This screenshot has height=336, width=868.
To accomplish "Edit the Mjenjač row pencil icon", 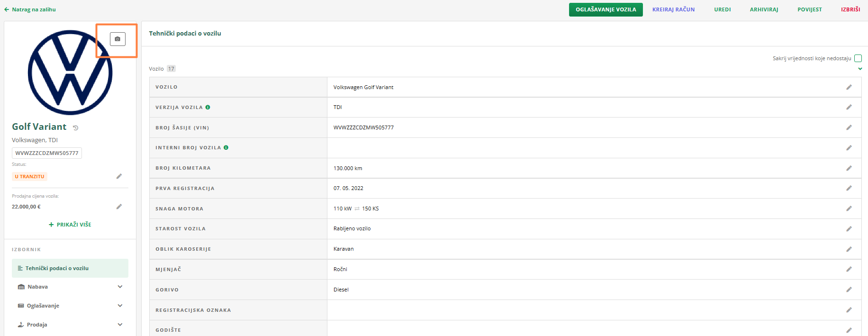I will coord(849,269).
